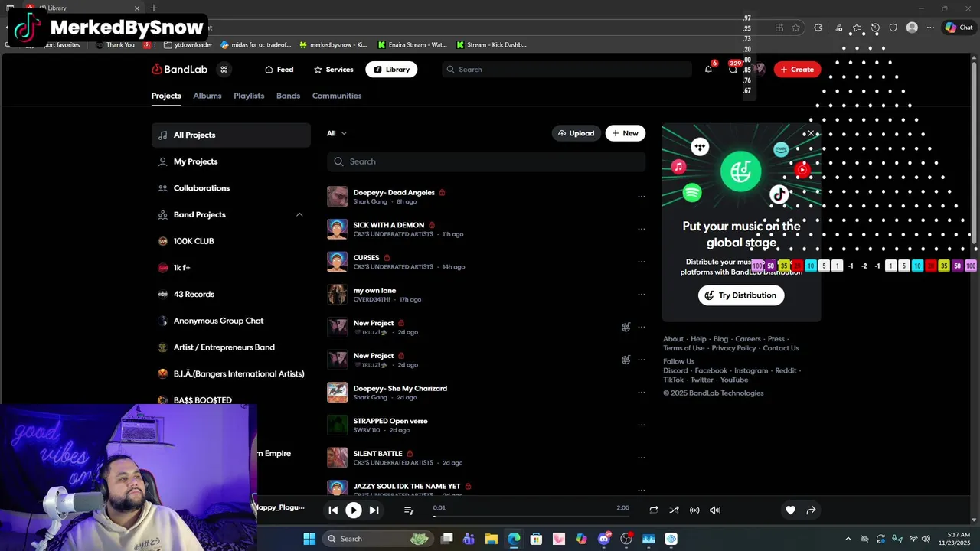
Task: Close the distribution promo card
Action: [812, 133]
